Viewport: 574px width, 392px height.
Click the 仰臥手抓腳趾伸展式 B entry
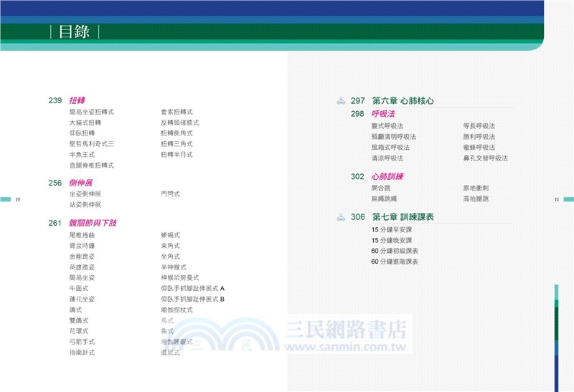point(193,299)
